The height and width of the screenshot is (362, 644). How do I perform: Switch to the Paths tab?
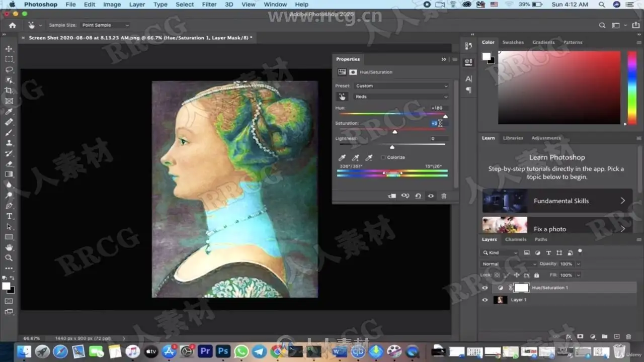541,239
